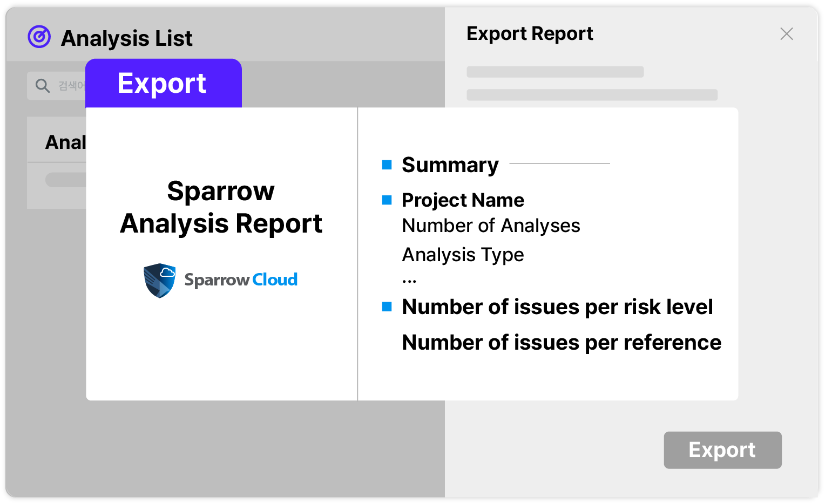Expand the ellipsis below Analysis Type
The width and height of the screenshot is (825, 504).
click(x=409, y=281)
